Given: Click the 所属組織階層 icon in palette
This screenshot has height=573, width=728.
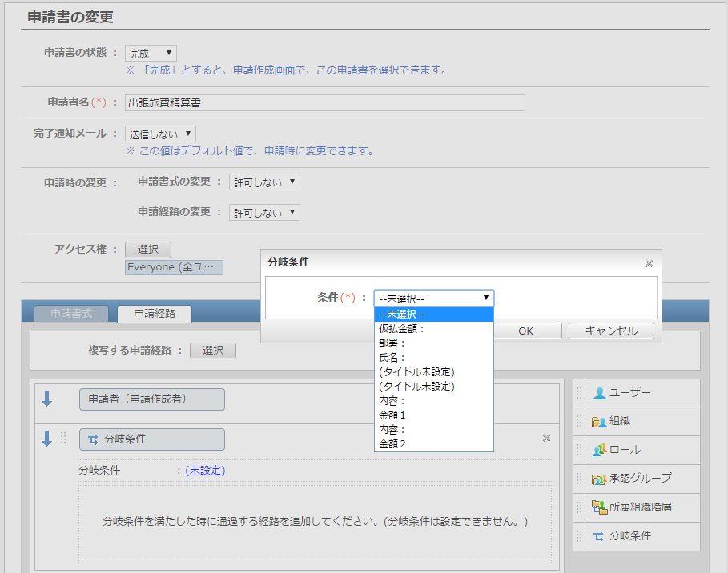Looking at the screenshot, I should tap(600, 507).
